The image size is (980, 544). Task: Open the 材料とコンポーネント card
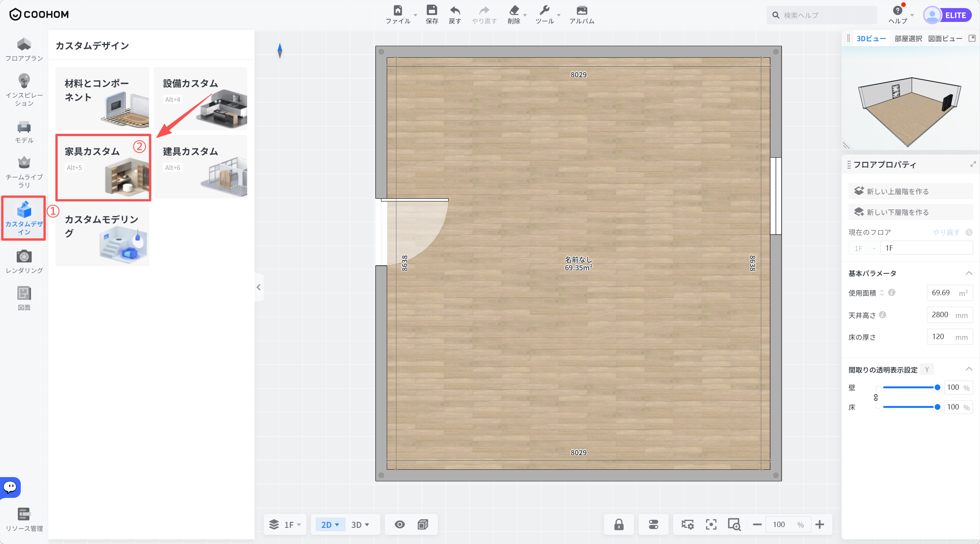(x=102, y=98)
